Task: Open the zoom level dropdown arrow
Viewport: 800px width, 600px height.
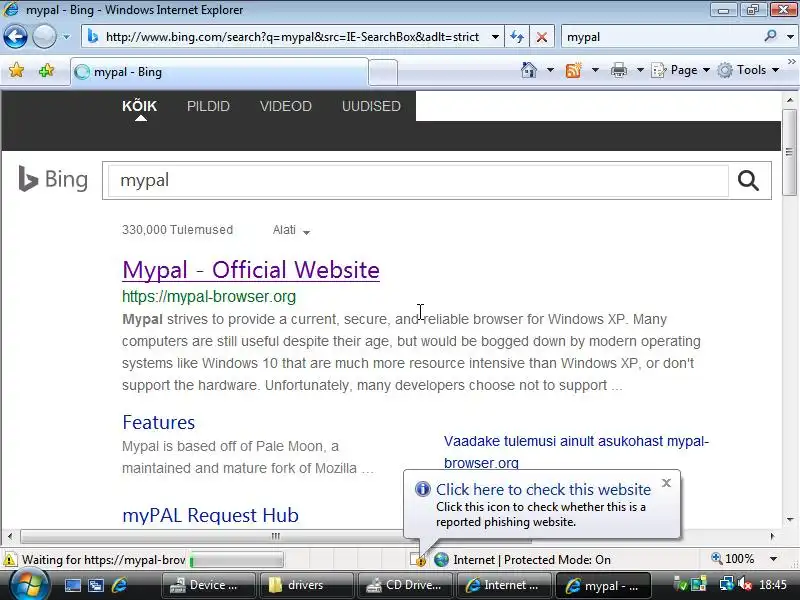Action: tap(773, 559)
